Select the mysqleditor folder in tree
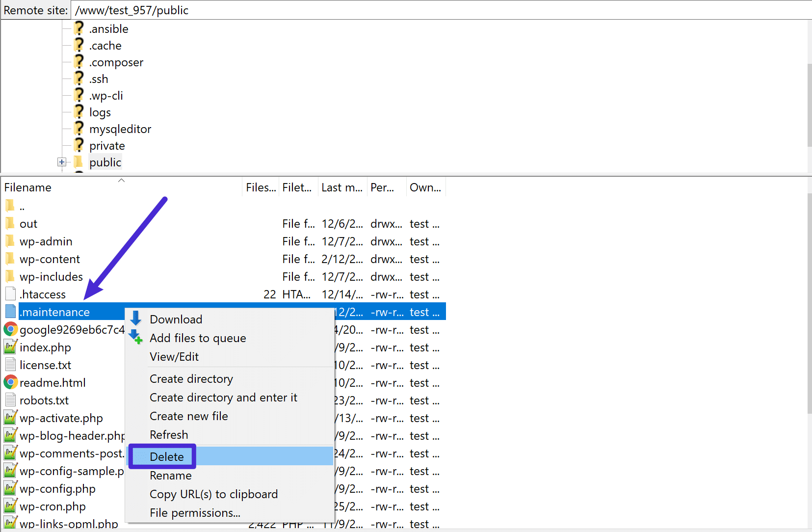The width and height of the screenshot is (812, 532). tap(120, 129)
